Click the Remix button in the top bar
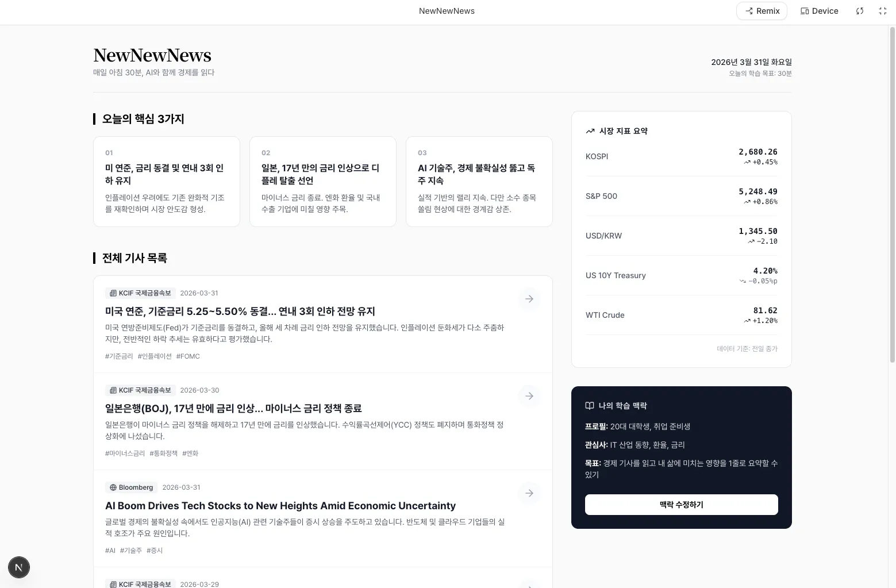Image resolution: width=896 pixels, height=588 pixels. (x=762, y=10)
